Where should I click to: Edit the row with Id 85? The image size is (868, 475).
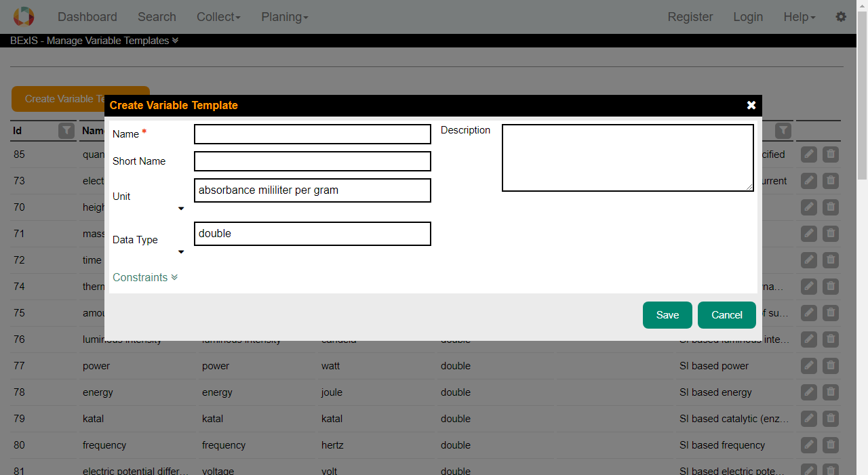(x=808, y=154)
